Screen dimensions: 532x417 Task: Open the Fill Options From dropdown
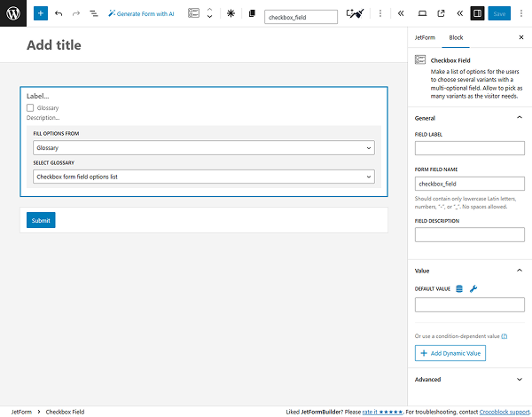(x=204, y=147)
